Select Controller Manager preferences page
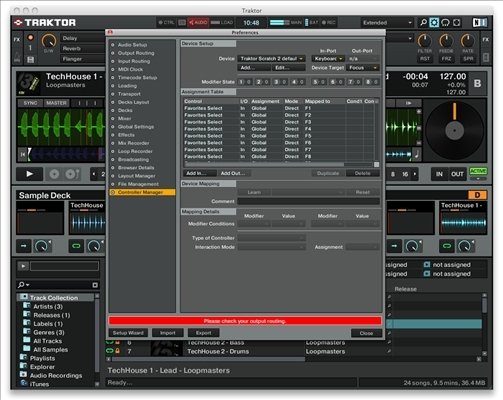The height and width of the screenshot is (400, 503). coord(142,192)
